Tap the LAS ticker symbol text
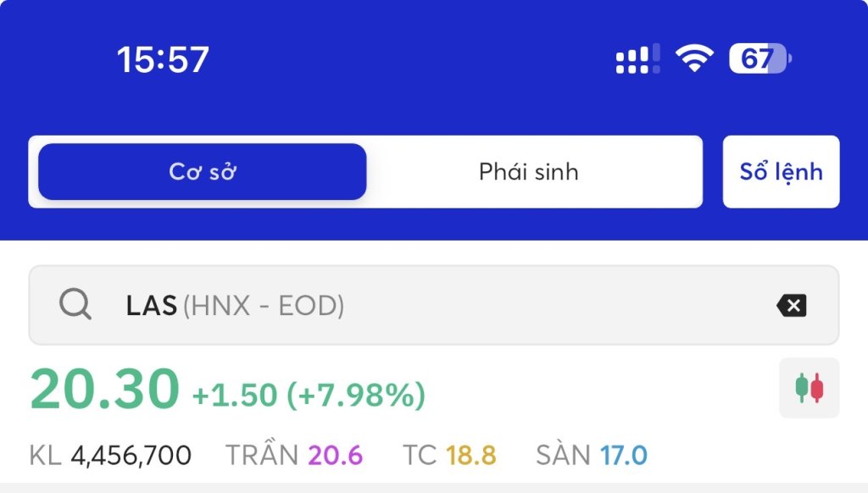 [151, 306]
